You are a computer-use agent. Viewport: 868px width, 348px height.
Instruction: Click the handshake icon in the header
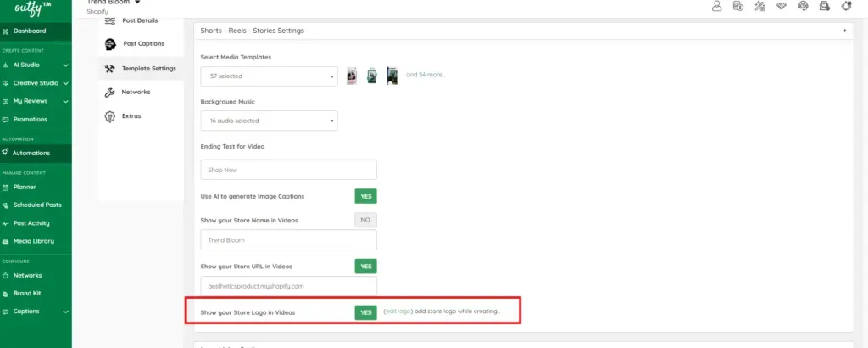click(x=781, y=6)
